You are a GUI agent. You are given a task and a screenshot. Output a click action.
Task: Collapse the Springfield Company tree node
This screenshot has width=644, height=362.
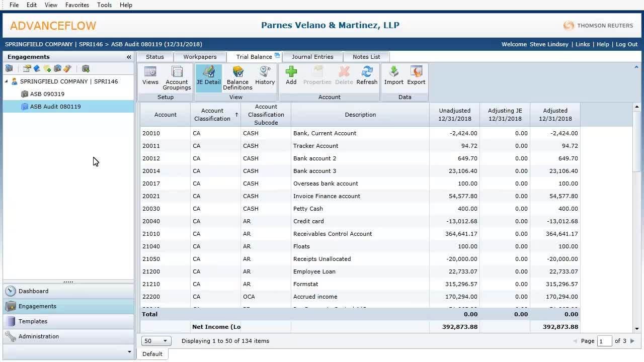click(x=7, y=81)
